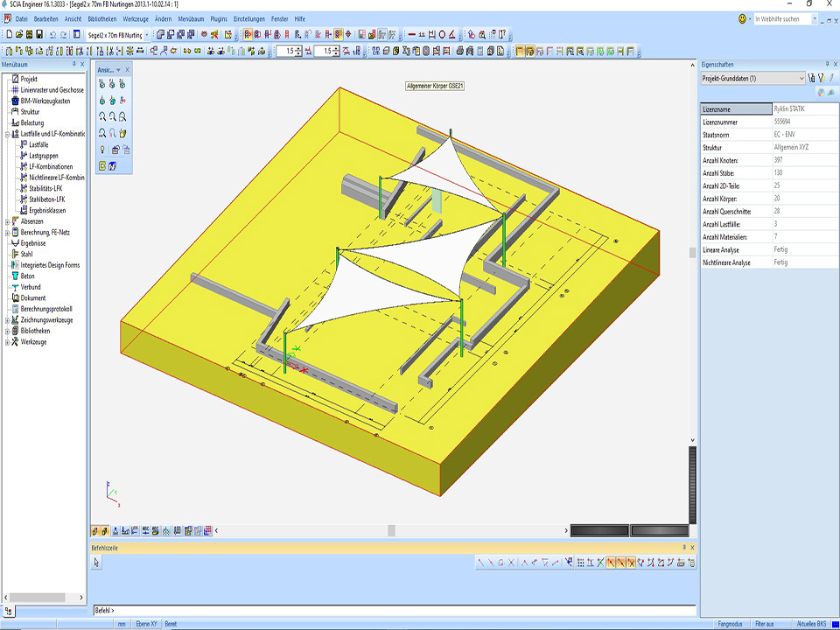Image resolution: width=840 pixels, height=630 pixels.
Task: Select Stahl in the Menübaum
Action: pyautogui.click(x=27, y=254)
